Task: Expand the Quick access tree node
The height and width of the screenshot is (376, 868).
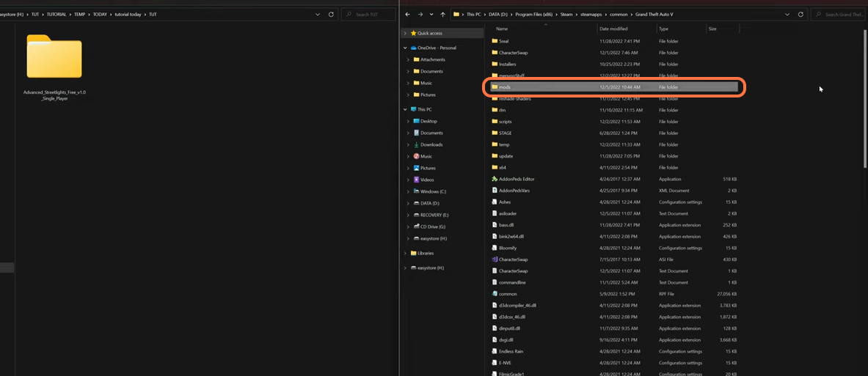Action: 405,33
